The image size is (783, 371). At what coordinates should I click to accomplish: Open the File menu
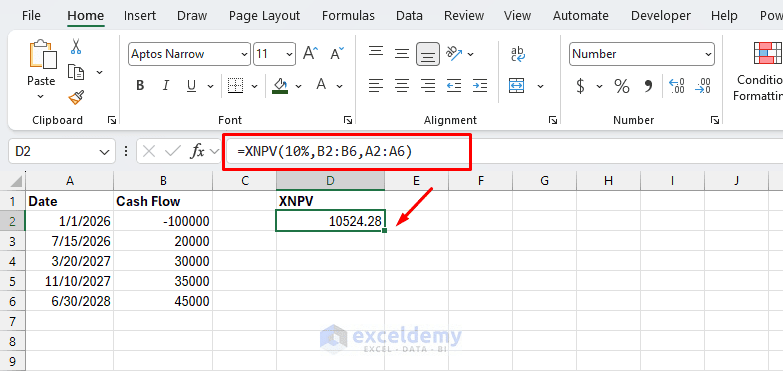point(31,15)
